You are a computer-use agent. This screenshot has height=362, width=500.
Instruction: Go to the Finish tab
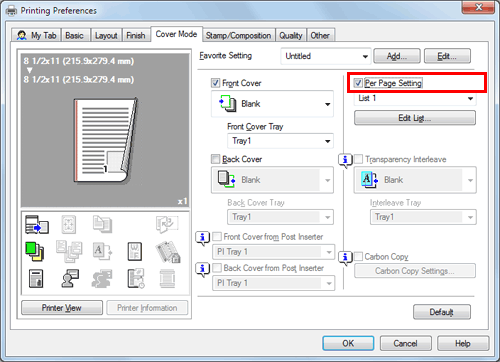point(136,35)
